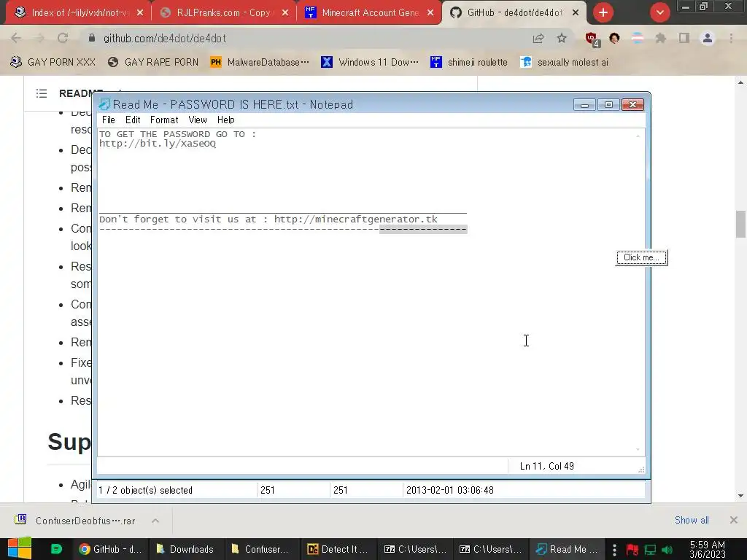Click the bit.ly link text in Notepad

point(158,144)
